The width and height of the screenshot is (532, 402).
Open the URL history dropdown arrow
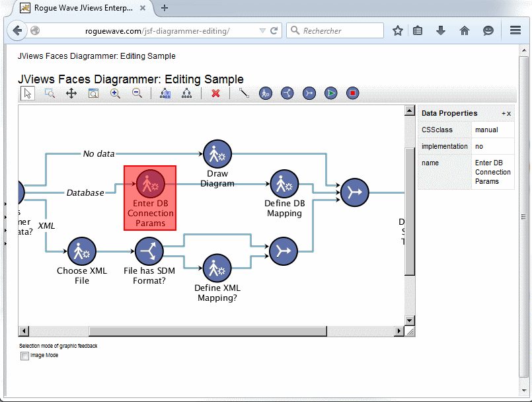[262, 30]
